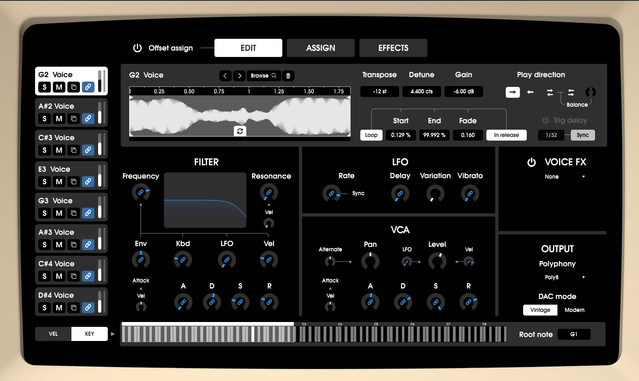The image size is (639, 381).
Task: Select Modern DAC mode
Action: 574,310
